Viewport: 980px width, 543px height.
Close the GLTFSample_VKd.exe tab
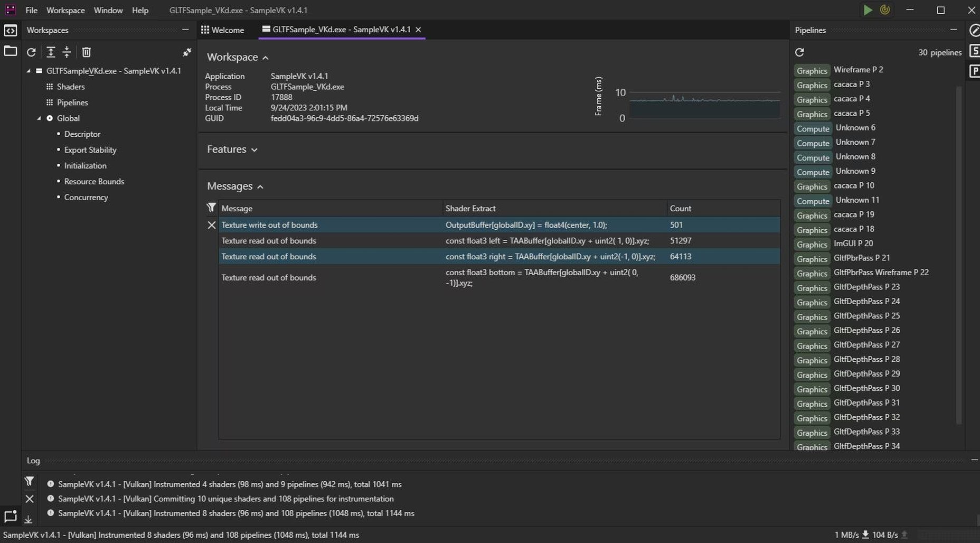(x=418, y=30)
